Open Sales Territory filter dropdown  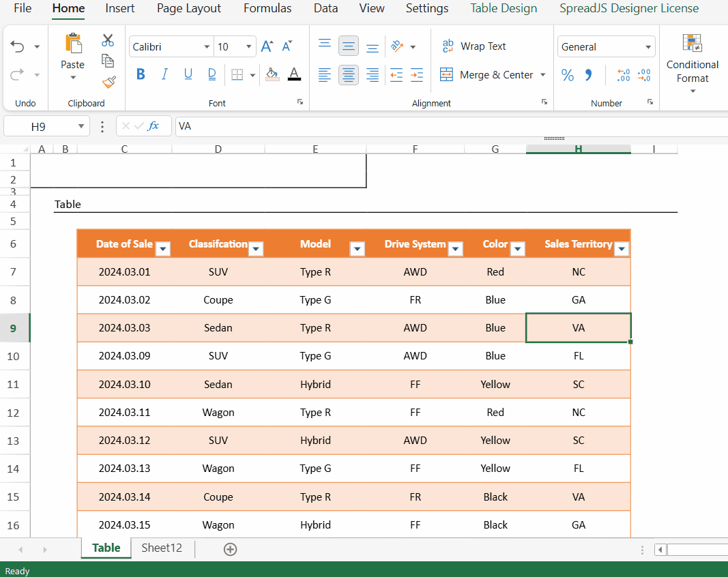(621, 249)
